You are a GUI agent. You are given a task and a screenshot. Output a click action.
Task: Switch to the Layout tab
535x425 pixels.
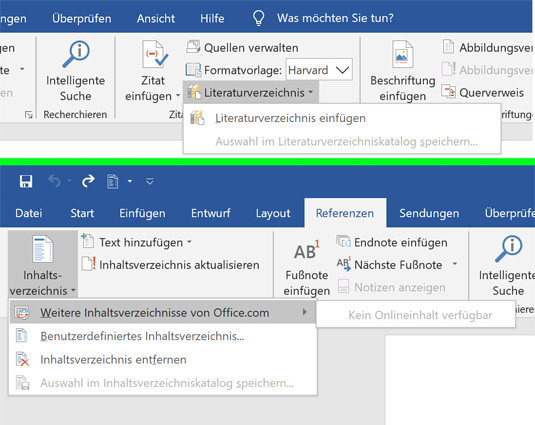[273, 213]
